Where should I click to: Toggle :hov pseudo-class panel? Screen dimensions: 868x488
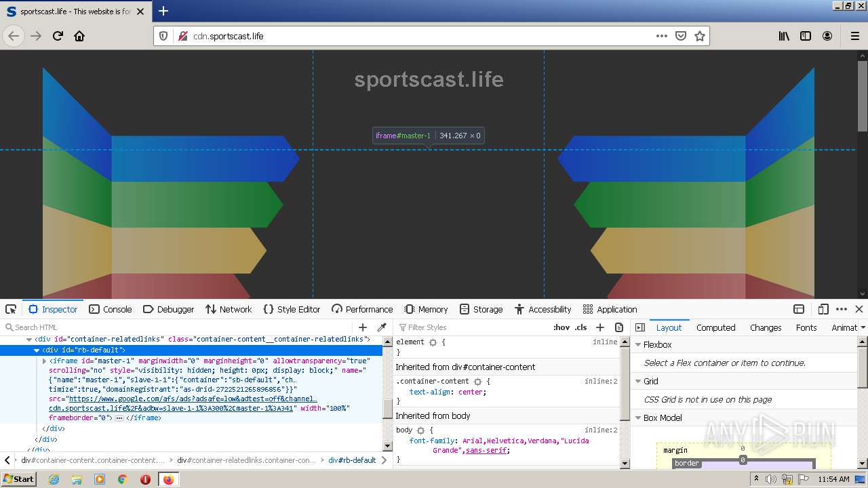561,327
